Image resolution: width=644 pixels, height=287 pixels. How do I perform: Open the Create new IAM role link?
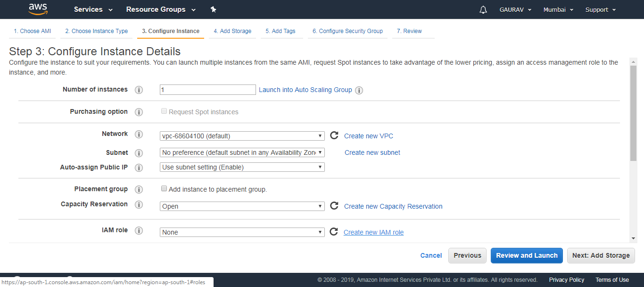tap(373, 232)
